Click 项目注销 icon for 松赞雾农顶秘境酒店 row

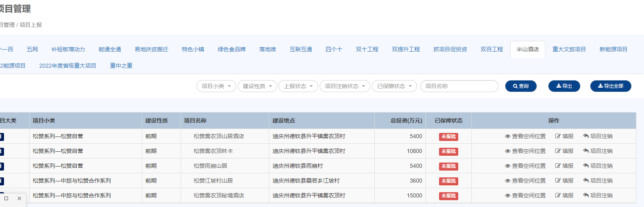586,196
